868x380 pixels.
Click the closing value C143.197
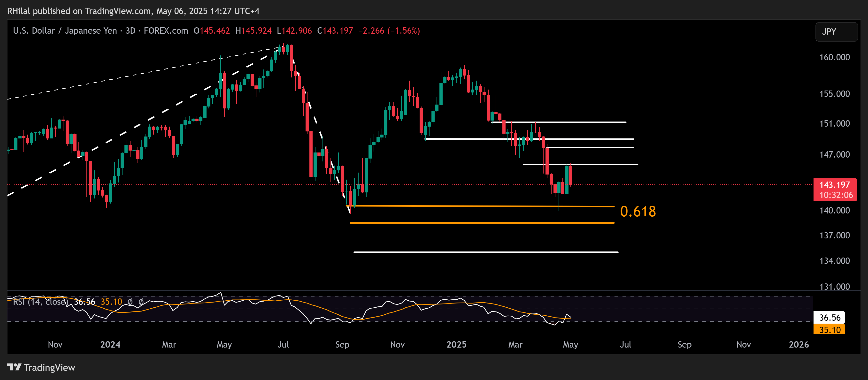pos(335,31)
